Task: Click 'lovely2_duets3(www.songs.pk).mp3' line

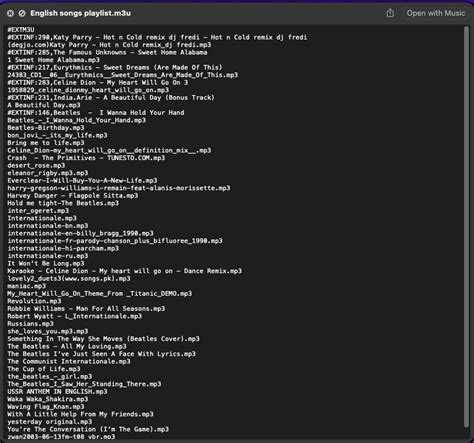Action: 69,278
